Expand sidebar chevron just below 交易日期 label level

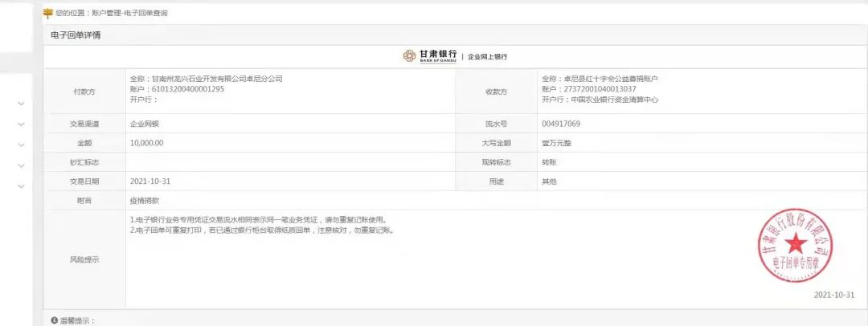click(x=21, y=186)
